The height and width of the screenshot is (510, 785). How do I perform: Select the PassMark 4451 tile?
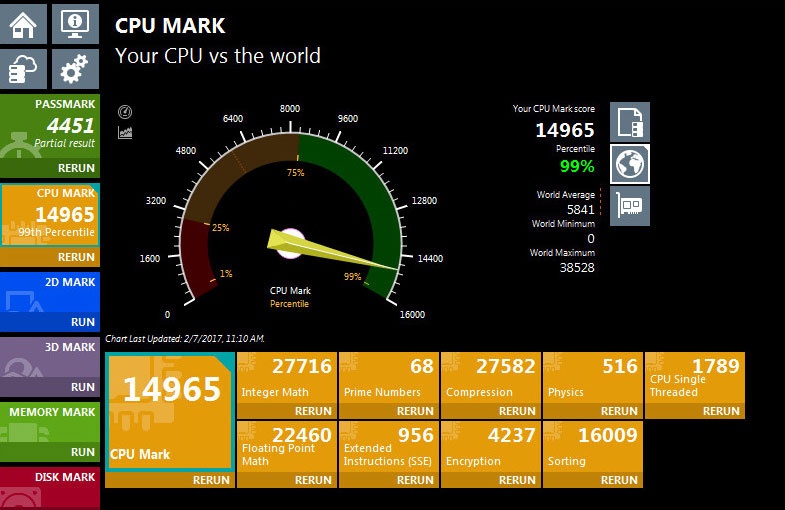tap(50, 127)
